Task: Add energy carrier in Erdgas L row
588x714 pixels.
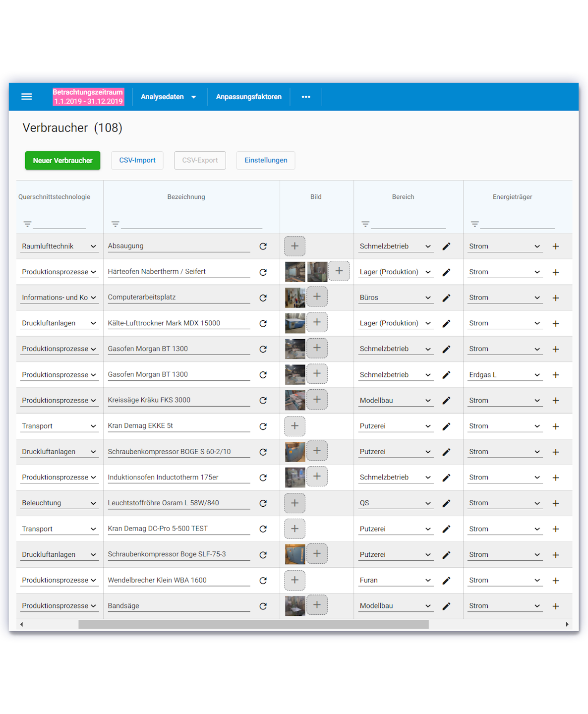Action: pos(556,375)
